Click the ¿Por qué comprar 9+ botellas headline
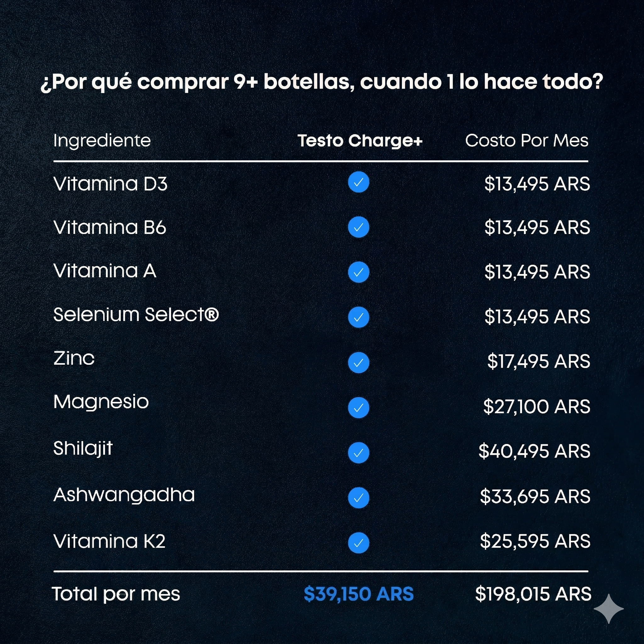 (x=322, y=82)
